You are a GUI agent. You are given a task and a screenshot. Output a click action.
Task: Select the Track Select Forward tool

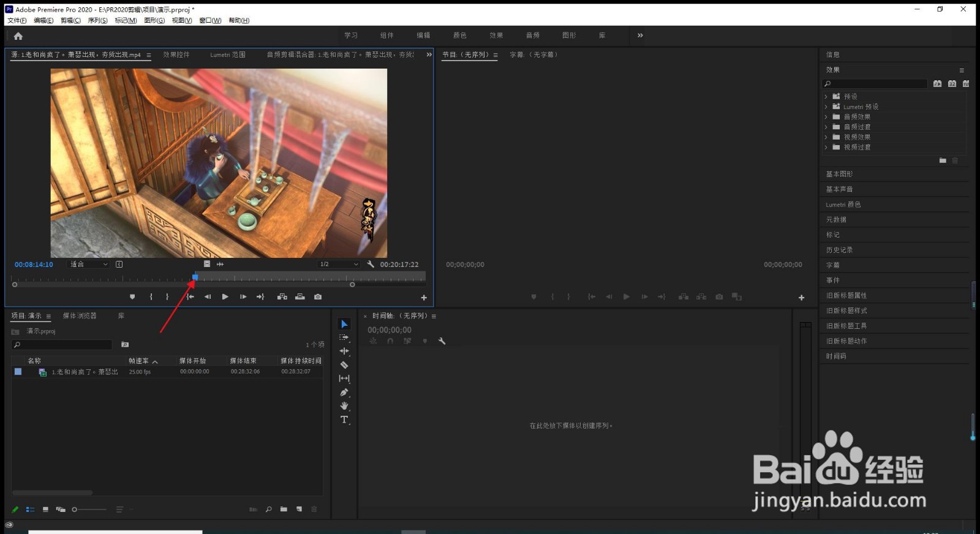(344, 337)
